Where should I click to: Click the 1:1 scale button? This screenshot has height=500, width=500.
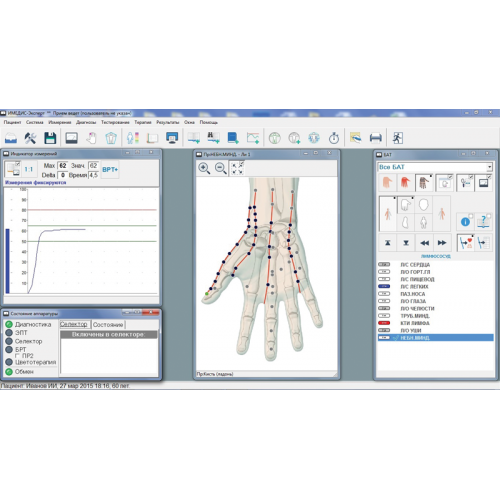tap(29, 169)
